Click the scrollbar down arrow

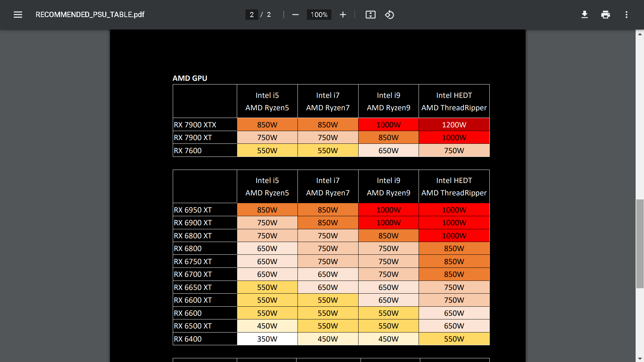(x=640, y=359)
